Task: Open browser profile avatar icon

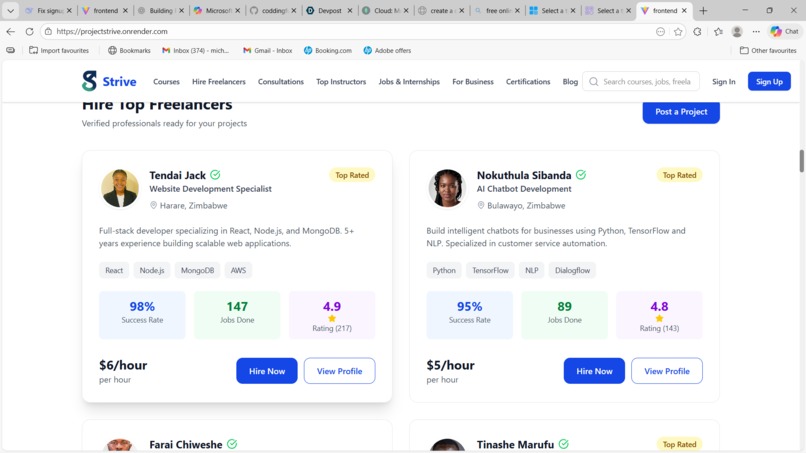Action: tap(737, 31)
